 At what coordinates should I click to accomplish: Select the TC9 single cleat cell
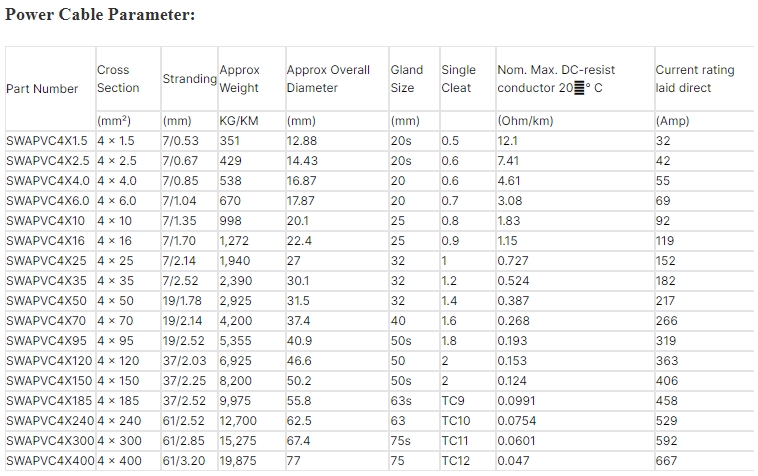453,401
